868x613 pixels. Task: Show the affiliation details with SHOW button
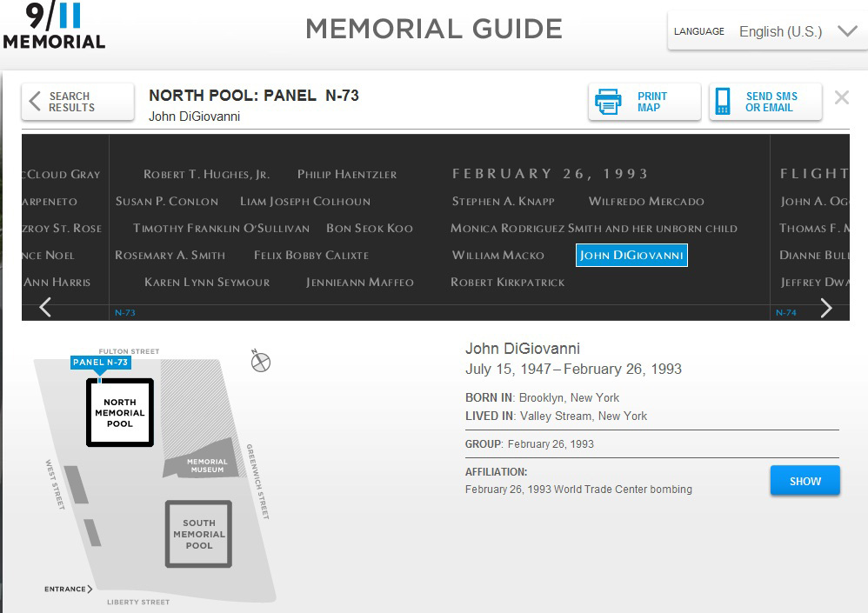804,480
